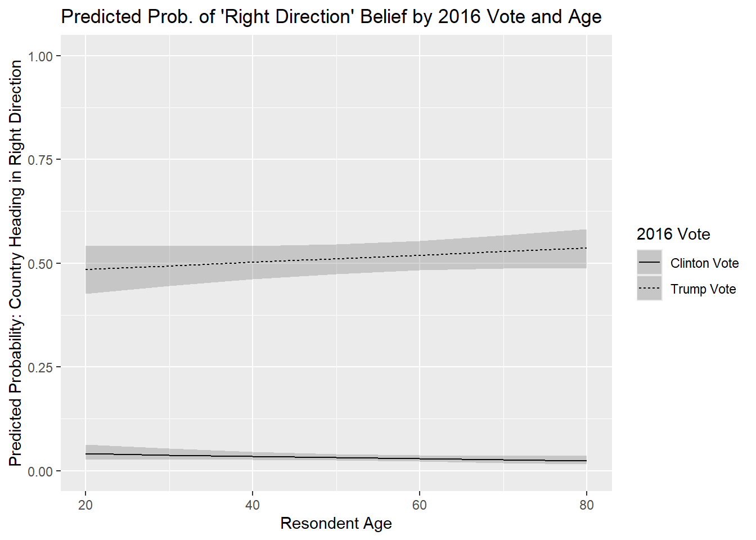Click the 1.00 y-axis tick label
This screenshot has height=540, width=756.
(x=40, y=56)
